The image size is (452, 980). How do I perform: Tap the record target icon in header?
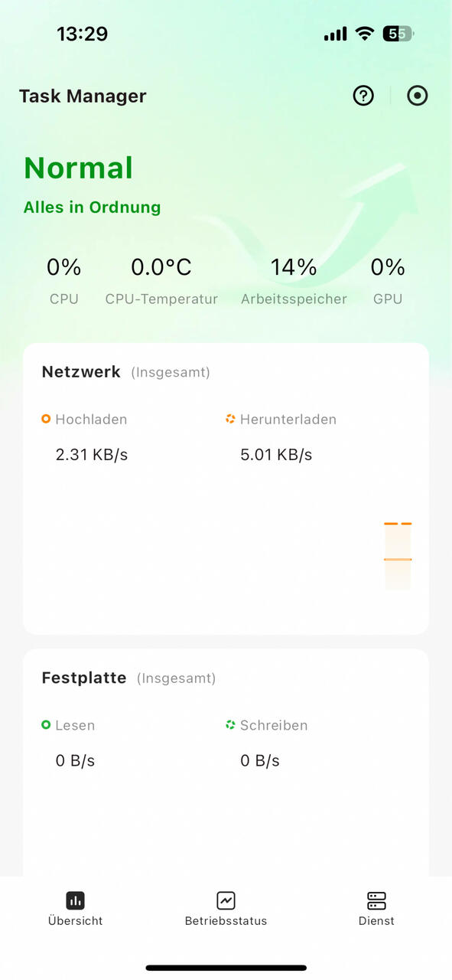(417, 96)
